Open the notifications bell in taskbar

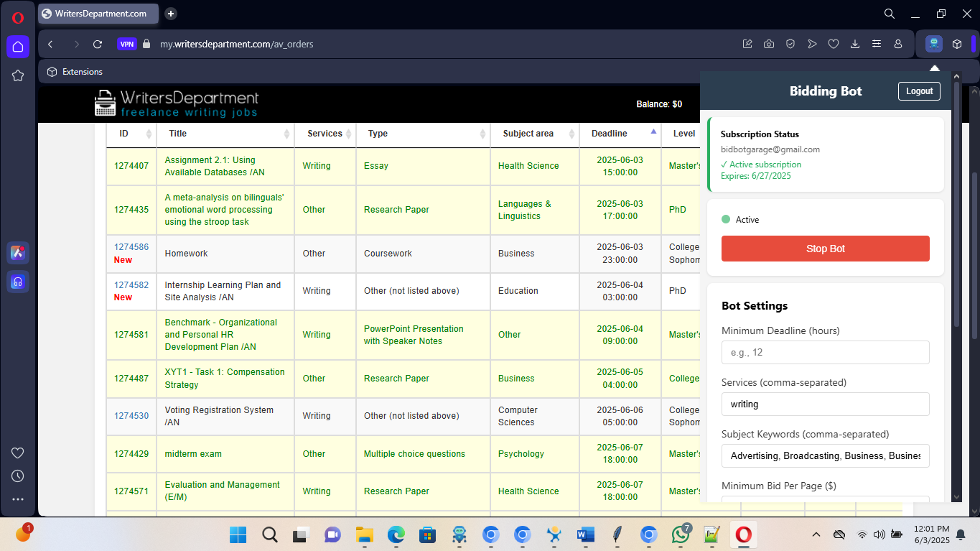[961, 534]
